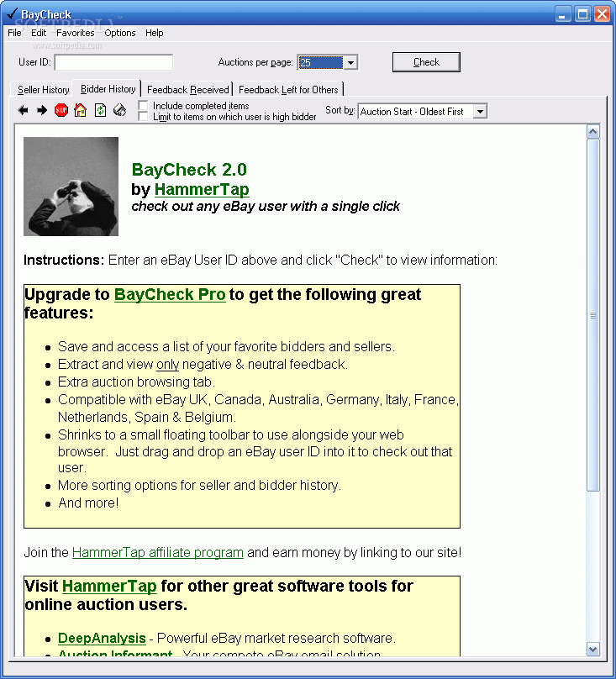Click the 'BayCheck 2.0' heading text
Screen dimensions: 616x679
(189, 170)
